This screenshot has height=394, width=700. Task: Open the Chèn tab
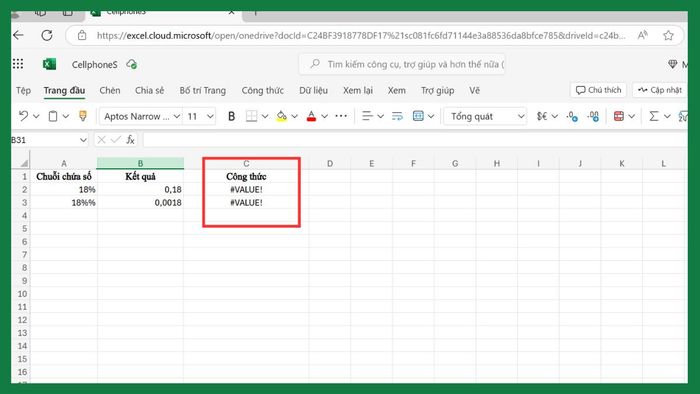(110, 90)
